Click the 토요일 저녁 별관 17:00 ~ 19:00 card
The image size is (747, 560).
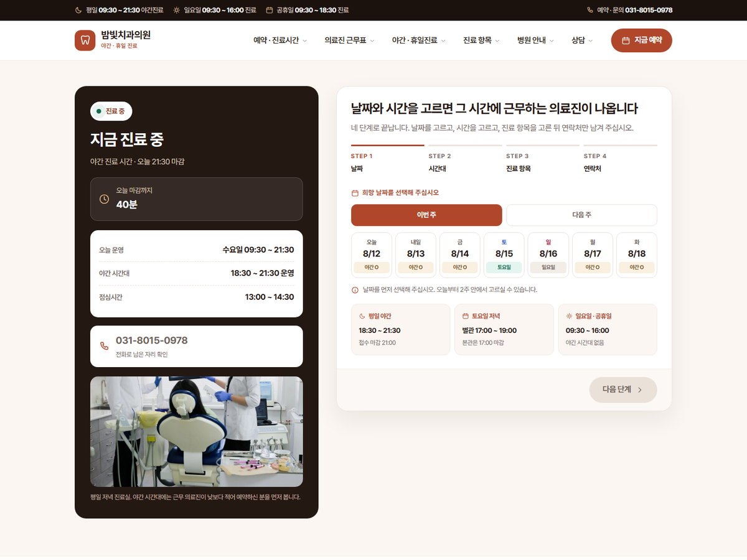504,330
